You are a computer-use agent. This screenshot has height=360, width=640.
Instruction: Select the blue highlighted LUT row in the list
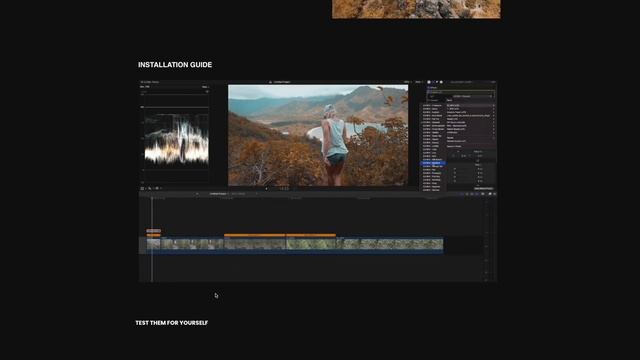click(x=433, y=163)
